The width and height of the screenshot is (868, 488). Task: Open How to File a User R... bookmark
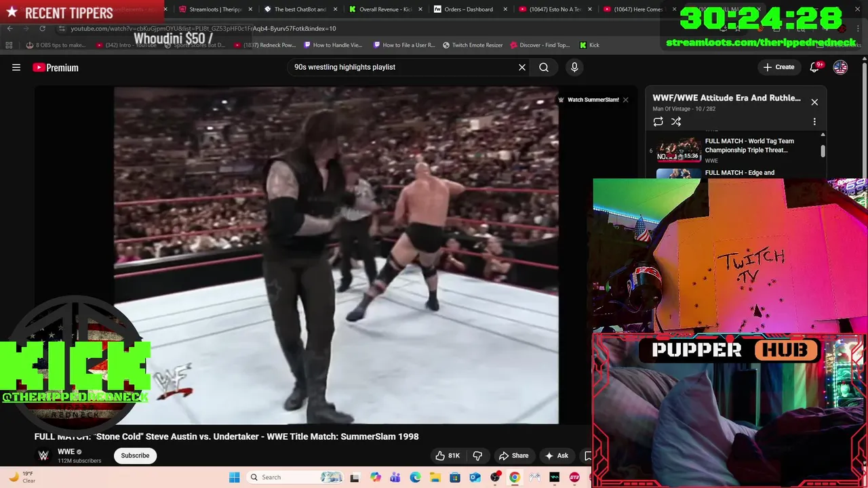coord(404,45)
